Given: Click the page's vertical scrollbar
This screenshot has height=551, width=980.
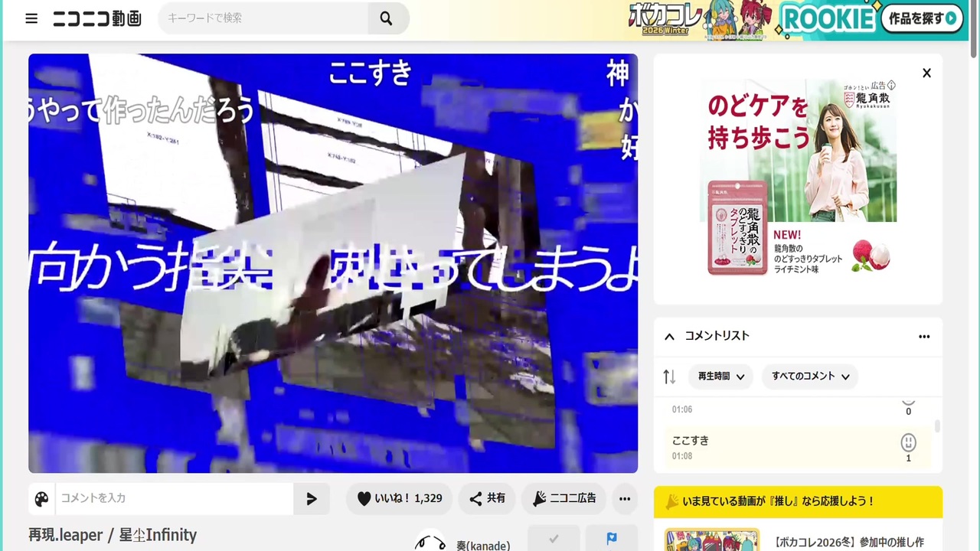Looking at the screenshot, I should coord(974,31).
